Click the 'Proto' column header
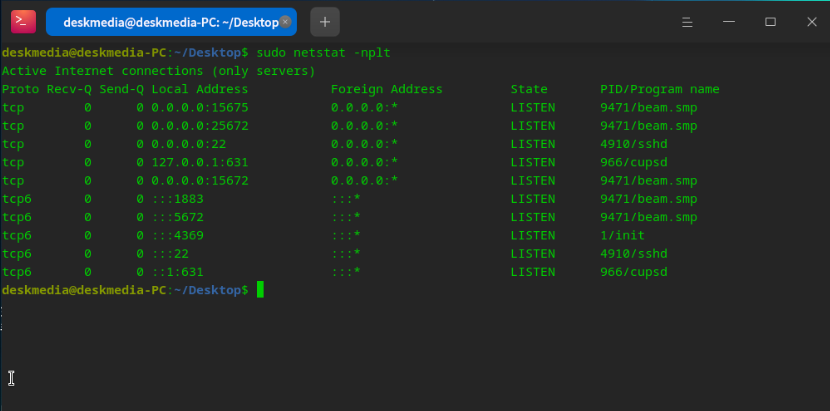Image resolution: width=830 pixels, height=411 pixels. click(20, 90)
